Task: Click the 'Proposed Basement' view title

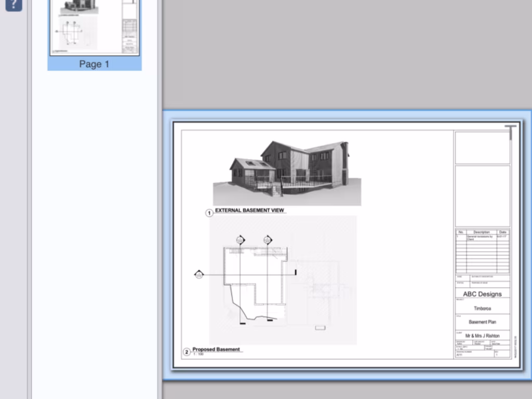Action: pos(216,350)
